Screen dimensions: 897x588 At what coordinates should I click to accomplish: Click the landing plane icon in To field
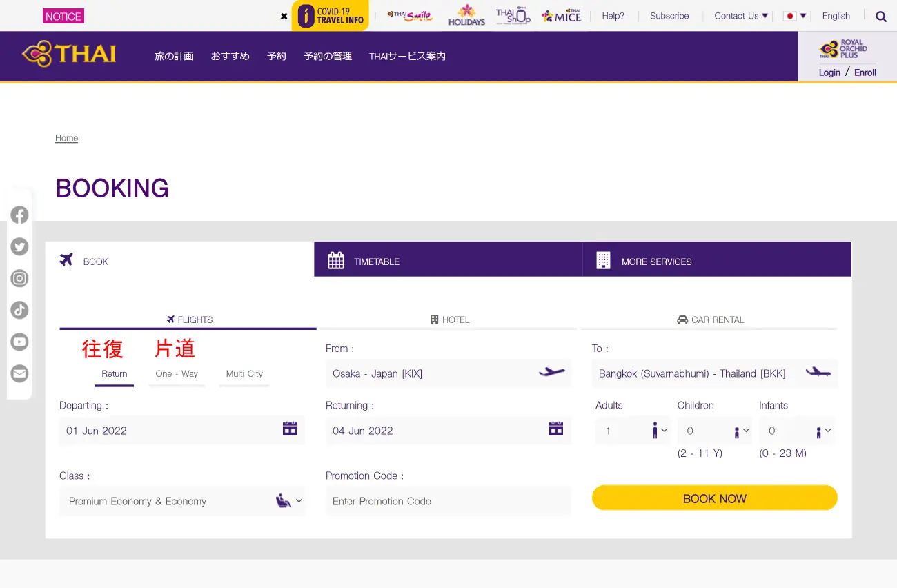pos(818,372)
